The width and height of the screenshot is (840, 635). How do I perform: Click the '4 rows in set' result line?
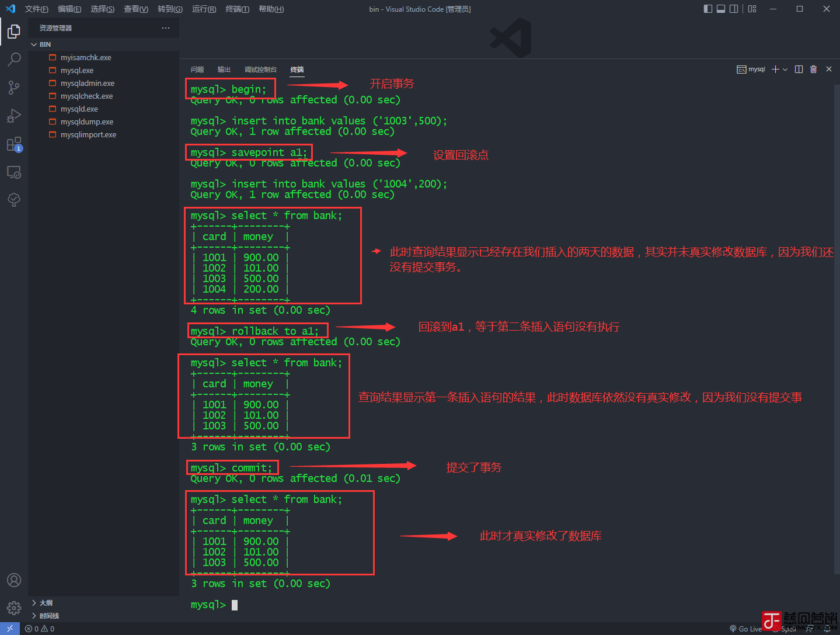(x=260, y=310)
